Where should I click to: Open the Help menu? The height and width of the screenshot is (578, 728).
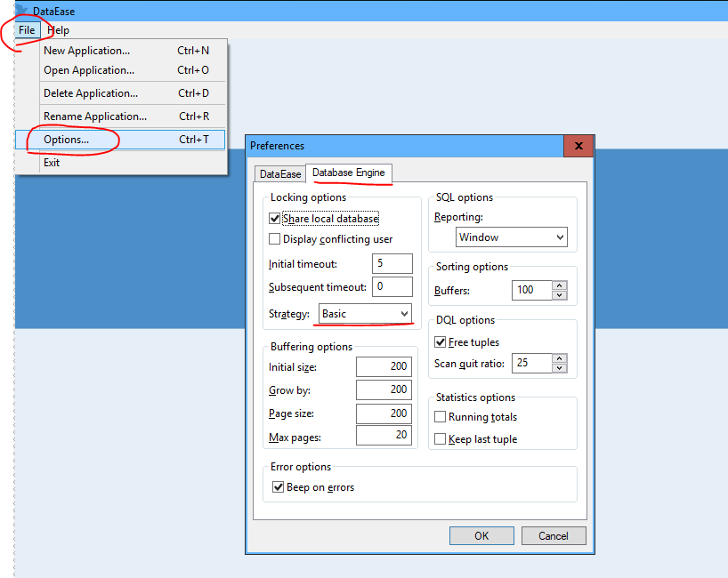point(58,30)
